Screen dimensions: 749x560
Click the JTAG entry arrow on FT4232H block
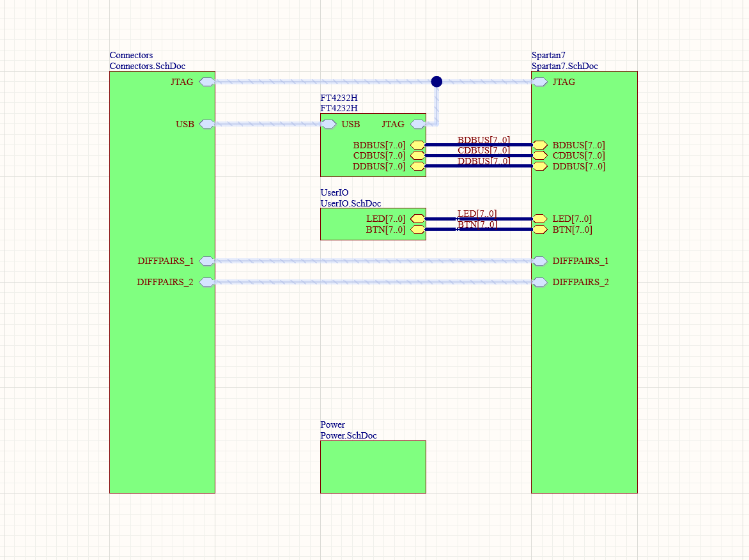point(418,124)
